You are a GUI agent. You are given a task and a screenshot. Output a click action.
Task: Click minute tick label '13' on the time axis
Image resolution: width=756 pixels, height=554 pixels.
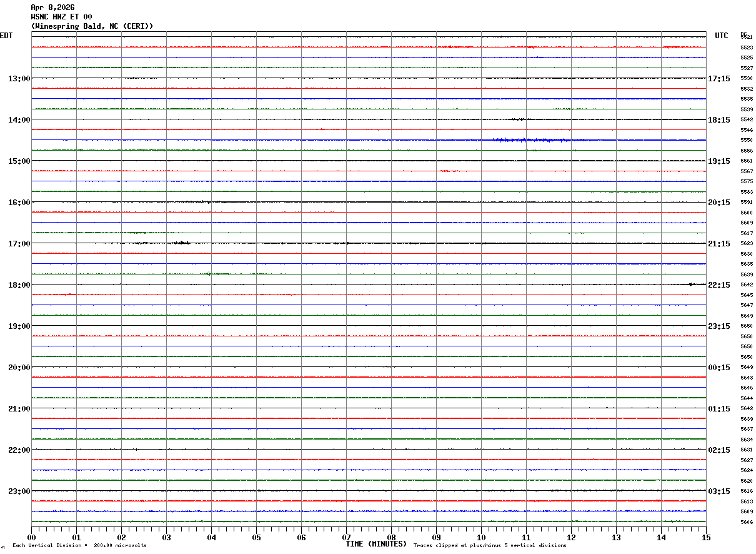tap(616, 537)
